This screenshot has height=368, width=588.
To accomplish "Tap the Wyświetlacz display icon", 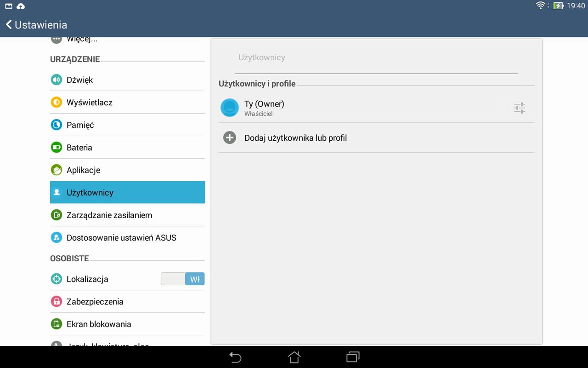I will (x=56, y=102).
